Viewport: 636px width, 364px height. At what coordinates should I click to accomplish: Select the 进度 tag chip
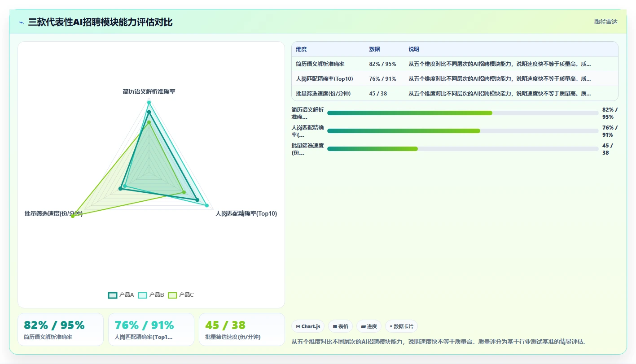pos(369,326)
